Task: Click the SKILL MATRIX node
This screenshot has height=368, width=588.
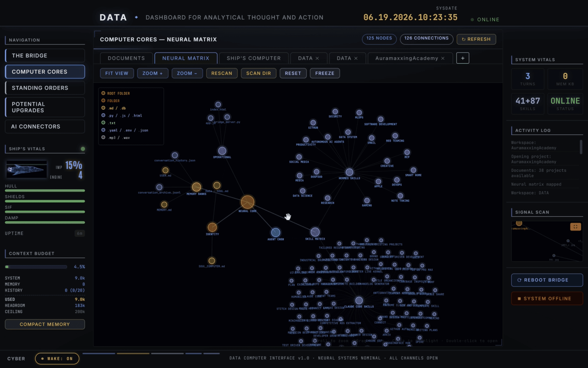Action: (315, 232)
